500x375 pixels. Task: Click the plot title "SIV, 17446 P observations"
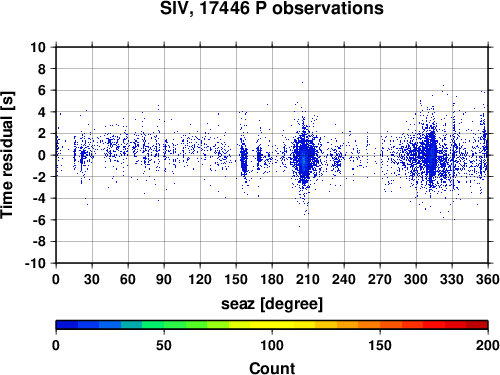271,8
